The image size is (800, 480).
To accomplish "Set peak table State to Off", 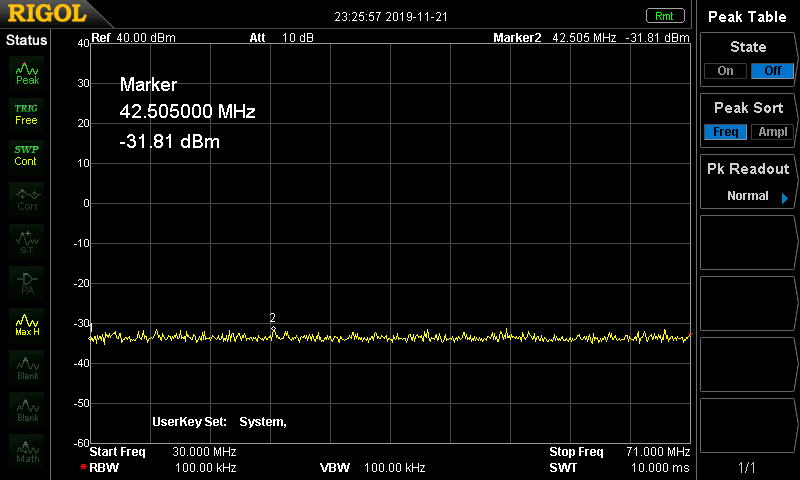I will point(772,71).
